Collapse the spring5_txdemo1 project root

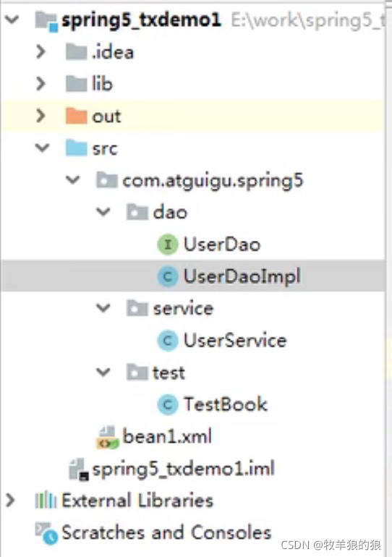coord(12,20)
